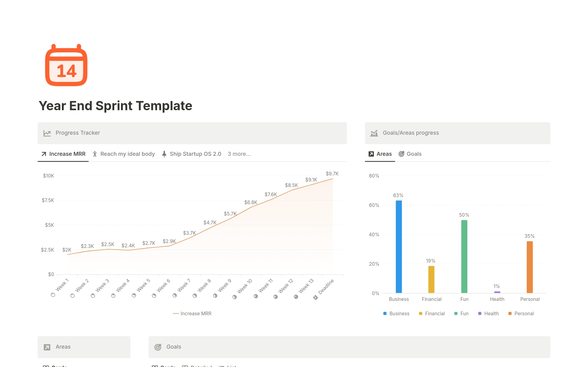Click the analytics icon in Goals/Areas progress callout

(x=374, y=133)
